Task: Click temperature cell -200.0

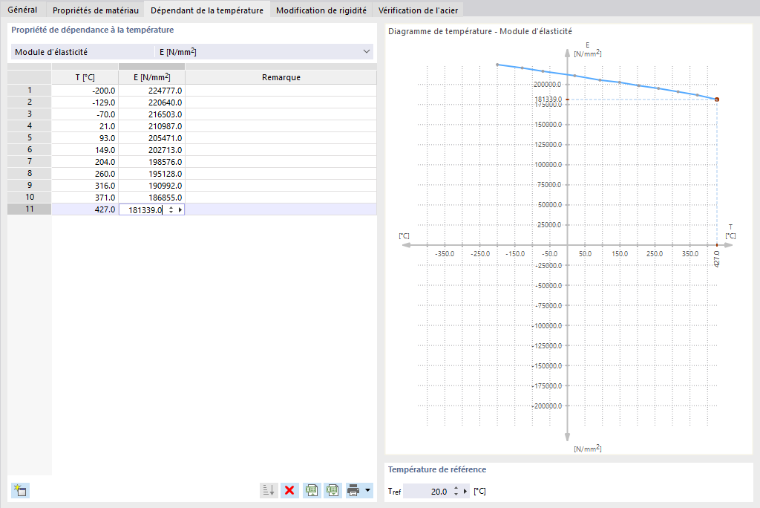Action: click(85, 90)
